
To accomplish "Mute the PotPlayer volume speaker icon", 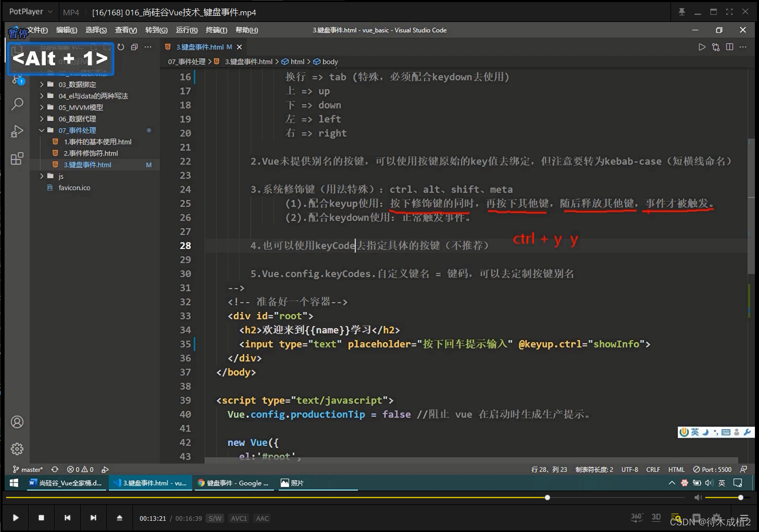I will coord(698,497).
